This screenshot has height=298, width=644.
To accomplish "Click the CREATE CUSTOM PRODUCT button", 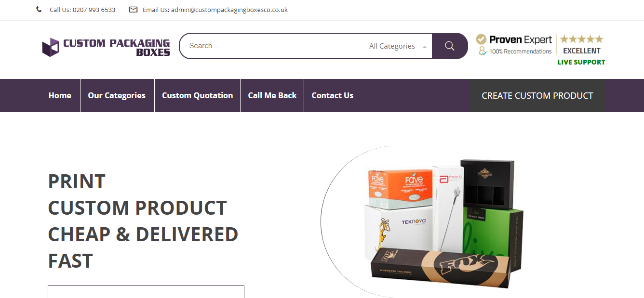I will [537, 95].
